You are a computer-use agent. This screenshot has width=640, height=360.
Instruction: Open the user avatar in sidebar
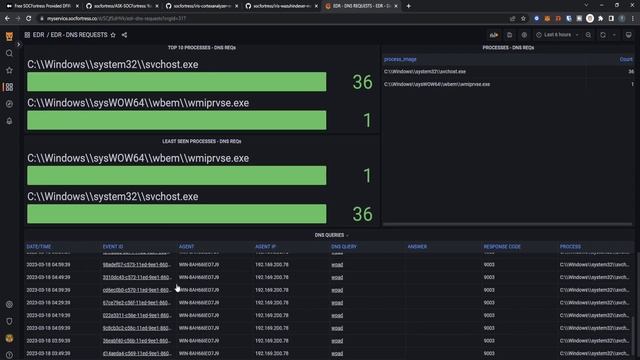9,338
